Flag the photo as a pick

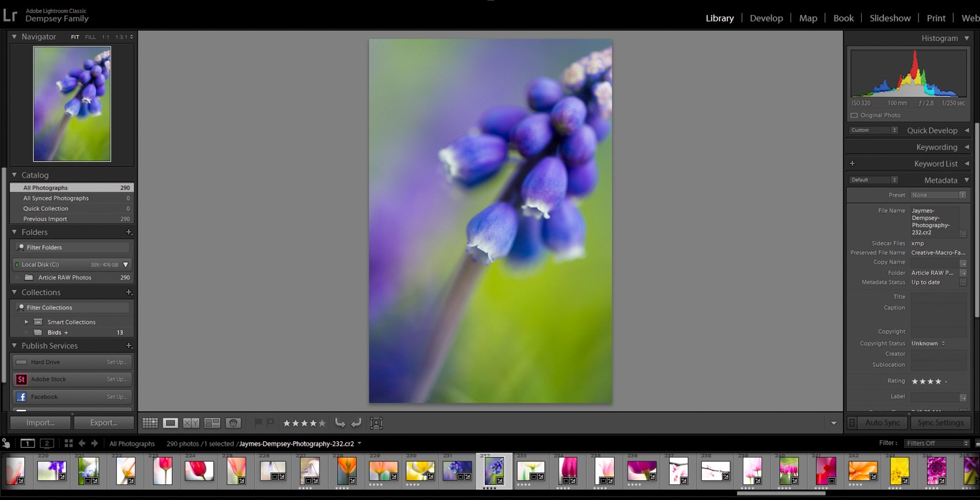click(257, 422)
